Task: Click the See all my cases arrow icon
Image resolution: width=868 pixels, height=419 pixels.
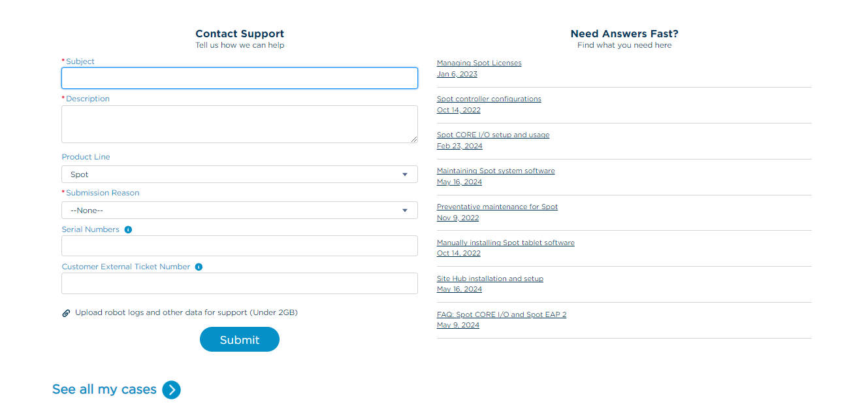Action: point(171,390)
